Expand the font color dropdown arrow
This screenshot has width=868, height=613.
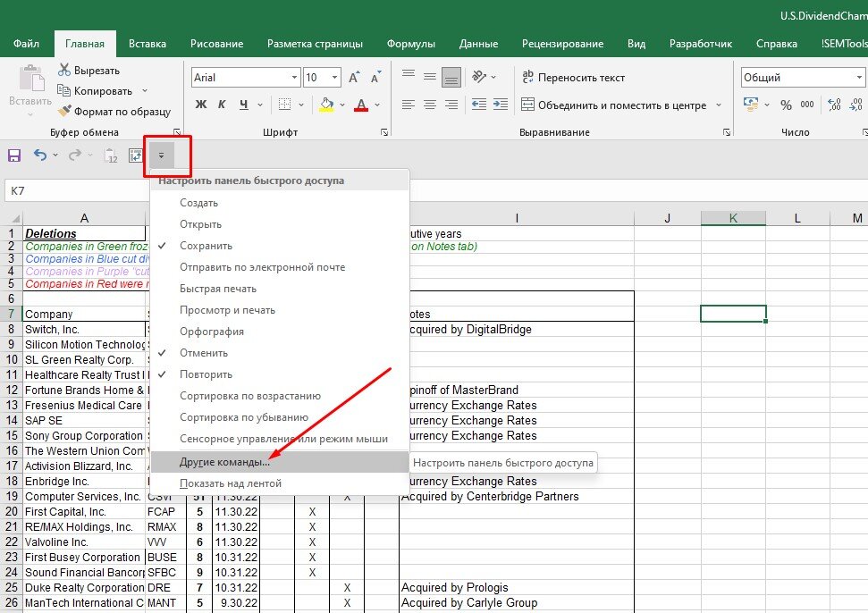click(377, 105)
